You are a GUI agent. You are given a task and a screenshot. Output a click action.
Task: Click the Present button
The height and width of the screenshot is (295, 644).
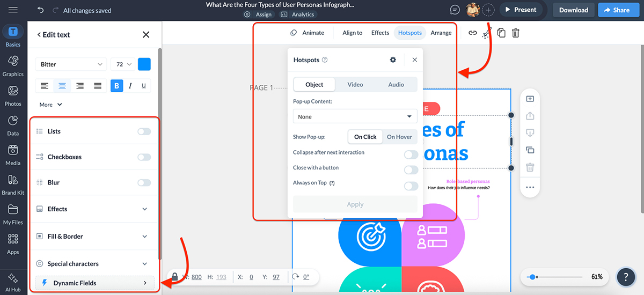521,10
